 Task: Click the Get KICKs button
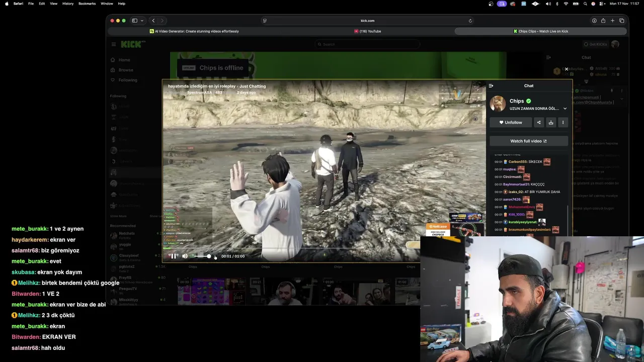(595, 44)
